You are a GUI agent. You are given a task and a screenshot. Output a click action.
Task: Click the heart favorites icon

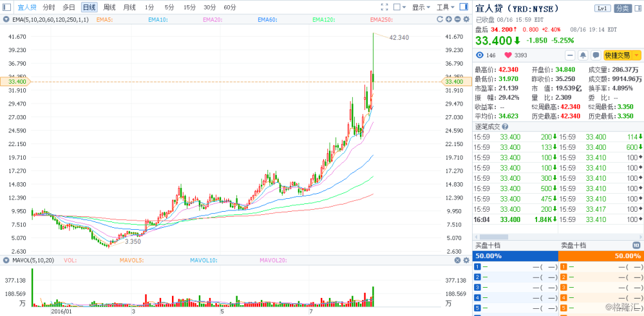click(509, 55)
